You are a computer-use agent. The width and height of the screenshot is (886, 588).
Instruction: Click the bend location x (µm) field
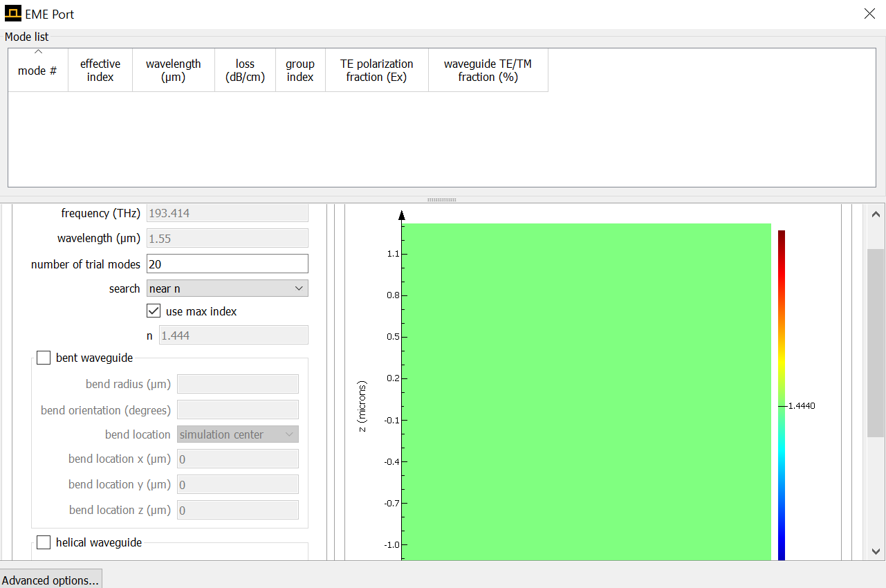(x=238, y=459)
